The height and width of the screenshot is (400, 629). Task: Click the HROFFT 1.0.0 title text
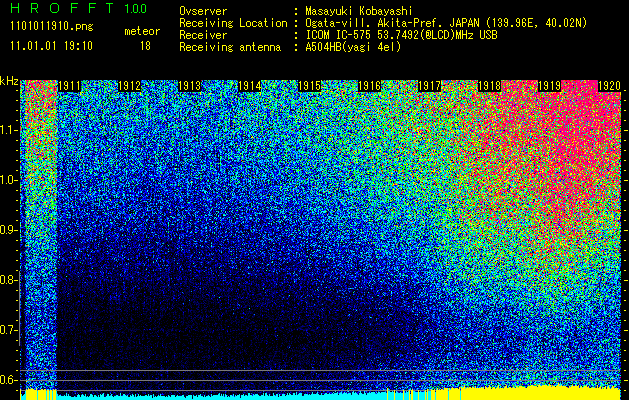point(79,8)
